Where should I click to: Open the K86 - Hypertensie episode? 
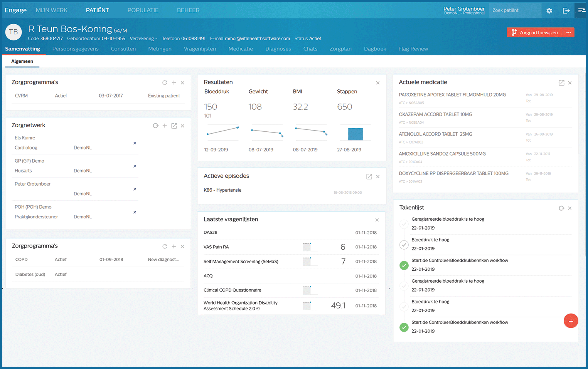coord(222,190)
